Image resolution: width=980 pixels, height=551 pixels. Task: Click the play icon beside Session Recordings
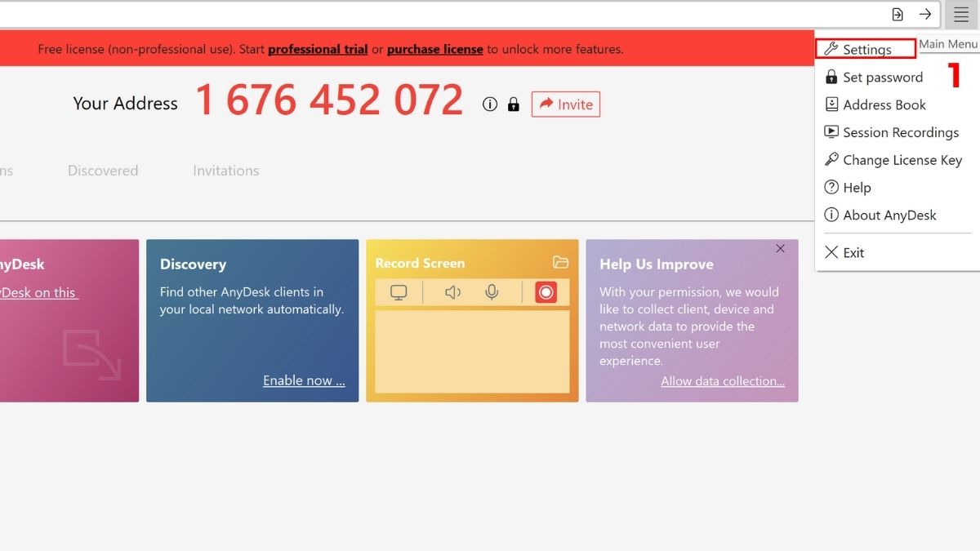point(831,131)
